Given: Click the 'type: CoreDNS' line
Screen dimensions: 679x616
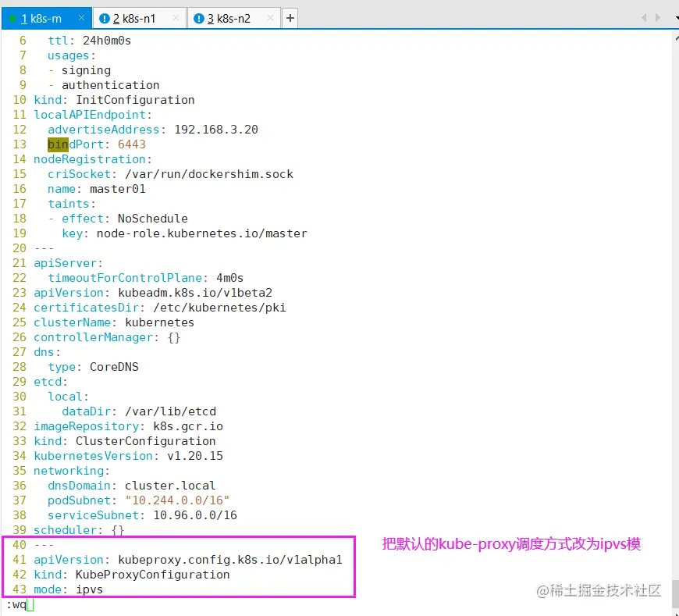Looking at the screenshot, I should 93,366.
